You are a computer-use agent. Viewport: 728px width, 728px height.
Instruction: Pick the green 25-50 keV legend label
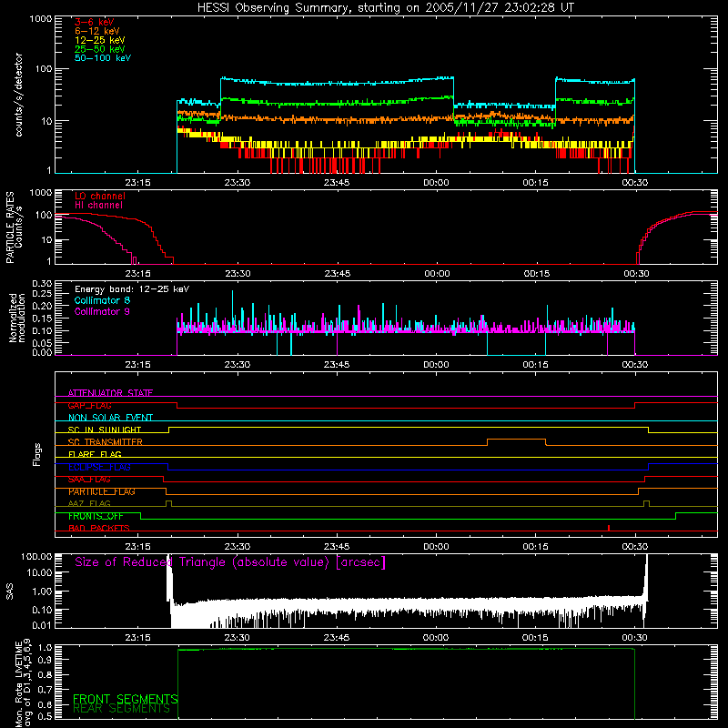(100, 49)
